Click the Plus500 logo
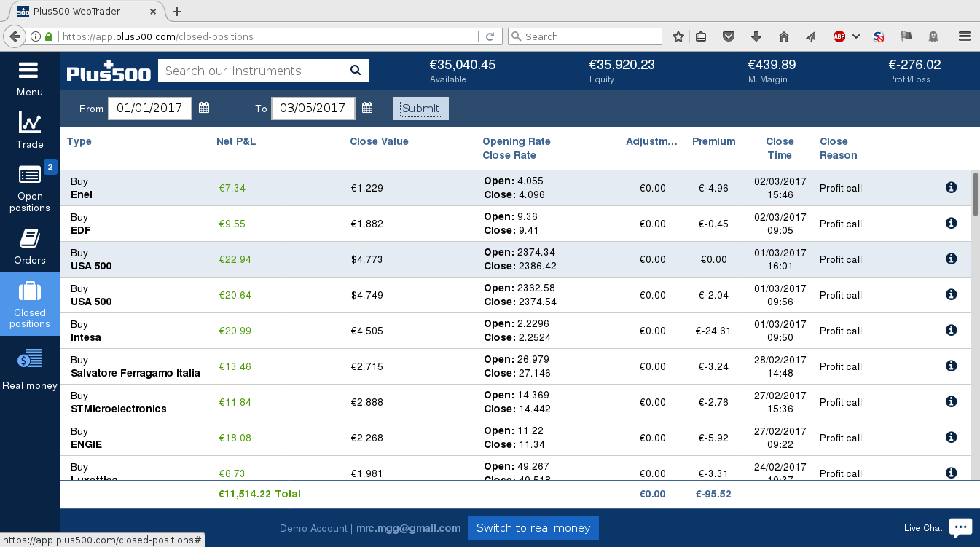The width and height of the screenshot is (980, 547). [x=109, y=71]
